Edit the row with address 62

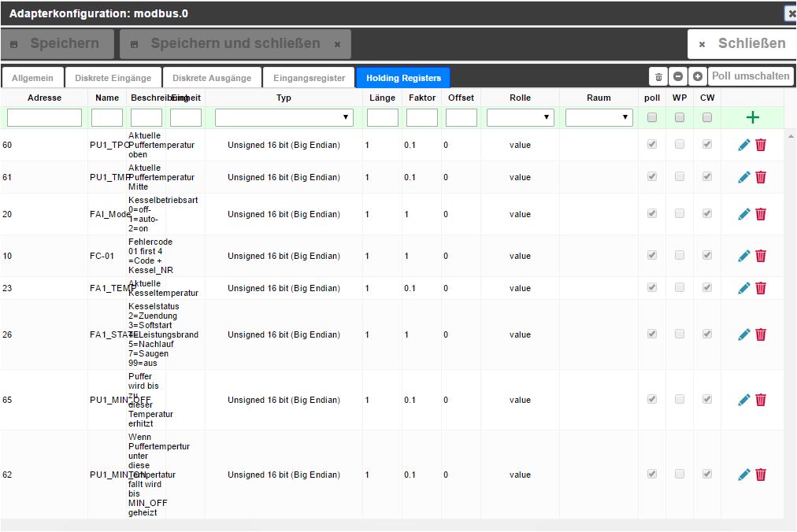click(x=743, y=475)
